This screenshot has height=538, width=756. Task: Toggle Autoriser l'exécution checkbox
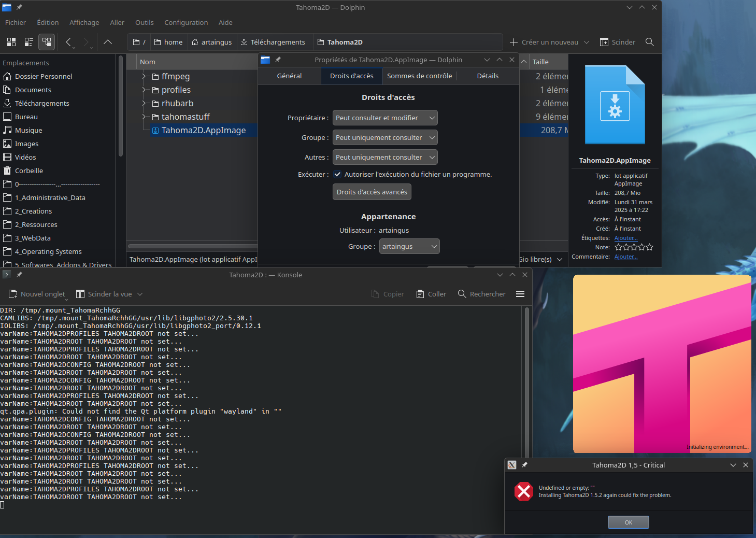point(337,174)
